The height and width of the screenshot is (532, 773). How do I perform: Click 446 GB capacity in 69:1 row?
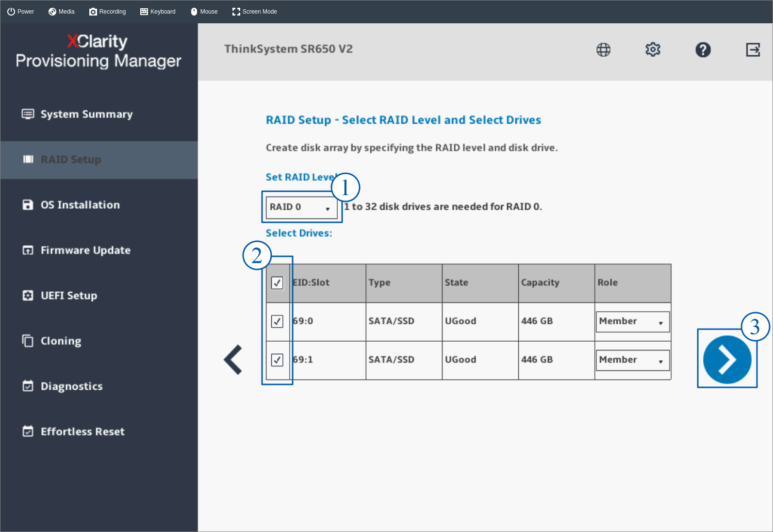[537, 360]
